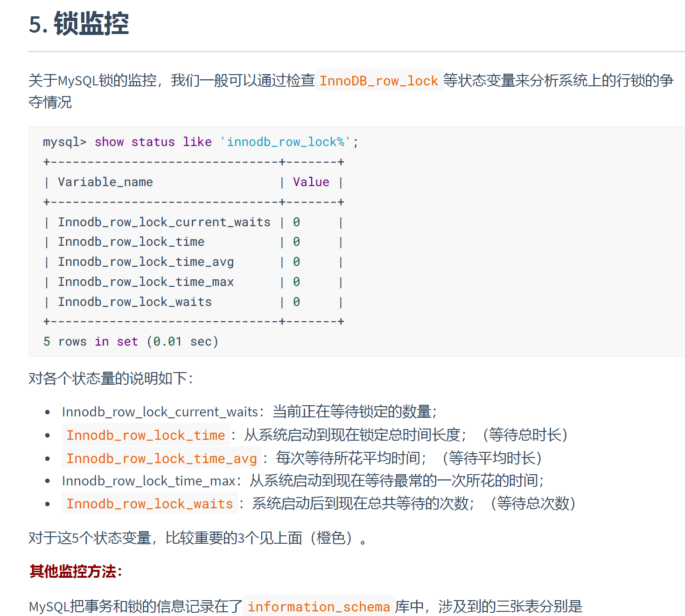Click the string 'innodb_row_lock%' in the code
Screen dimensions: 685x616
(x=285, y=142)
